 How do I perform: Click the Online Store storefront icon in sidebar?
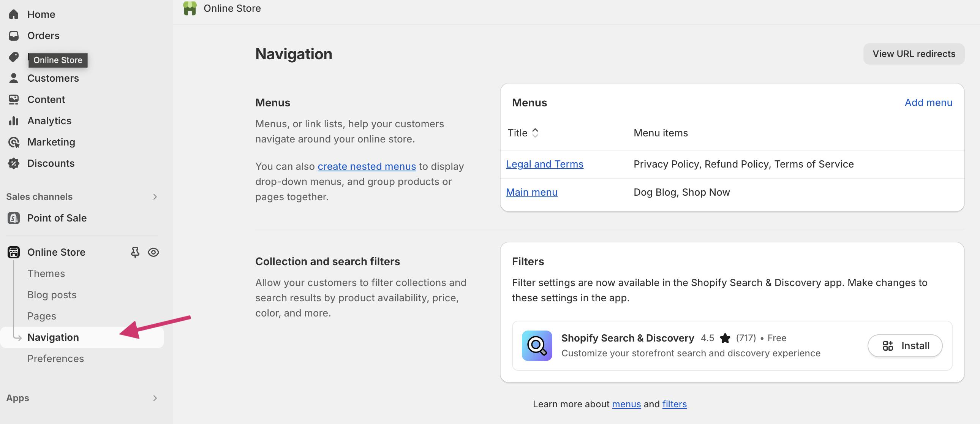(x=14, y=252)
